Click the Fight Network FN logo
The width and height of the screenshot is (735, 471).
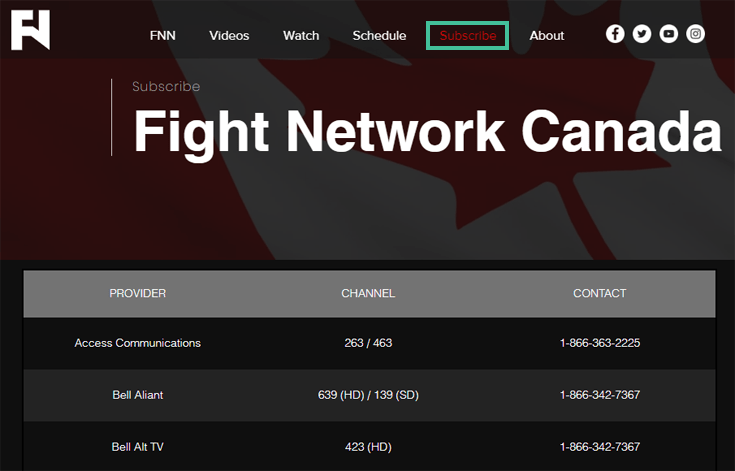pyautogui.click(x=30, y=30)
